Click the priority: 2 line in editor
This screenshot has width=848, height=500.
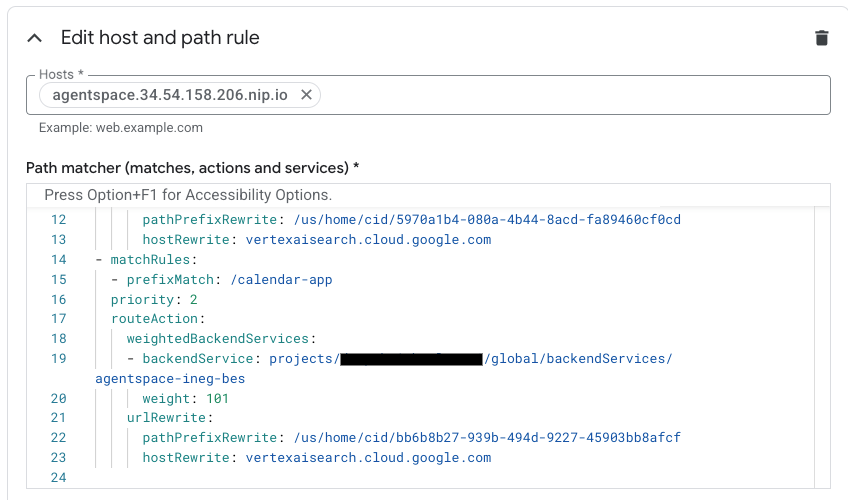click(154, 300)
